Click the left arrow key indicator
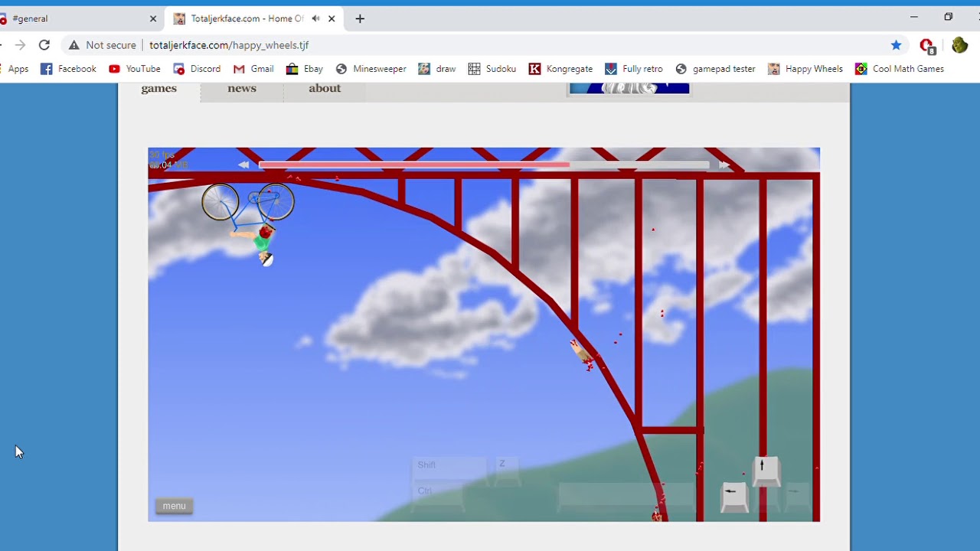The image size is (980, 551). coord(733,496)
